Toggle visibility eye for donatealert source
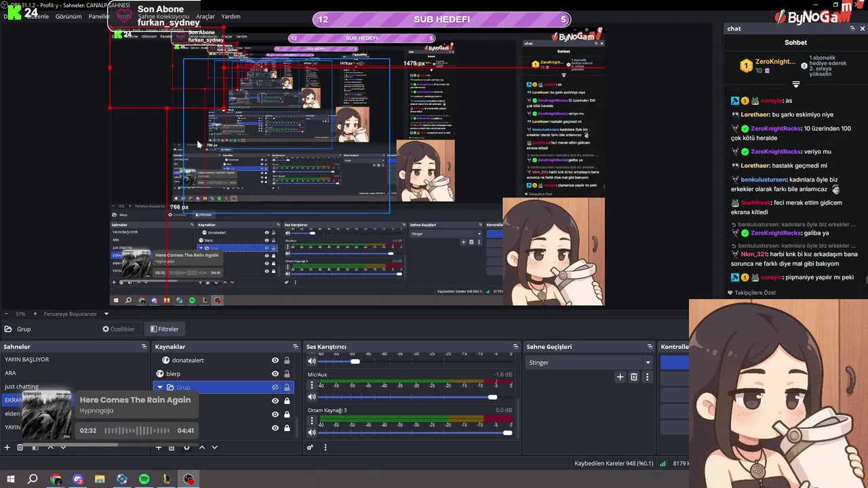Screen dimensions: 868x488 [x=275, y=360]
